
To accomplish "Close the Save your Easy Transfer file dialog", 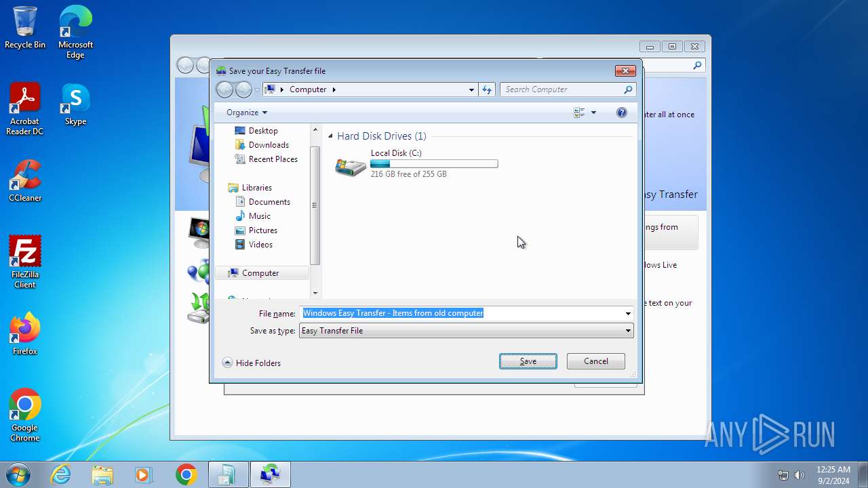I will (625, 70).
